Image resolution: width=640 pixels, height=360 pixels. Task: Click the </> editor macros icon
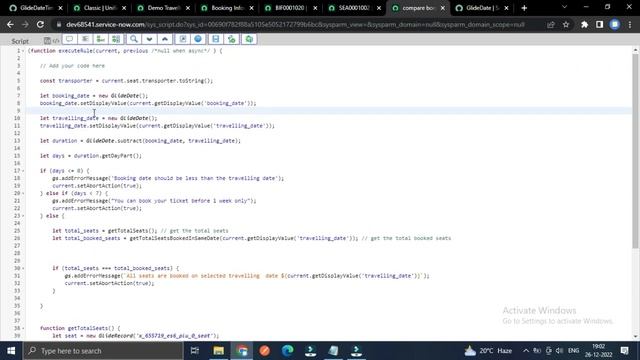coord(56,40)
